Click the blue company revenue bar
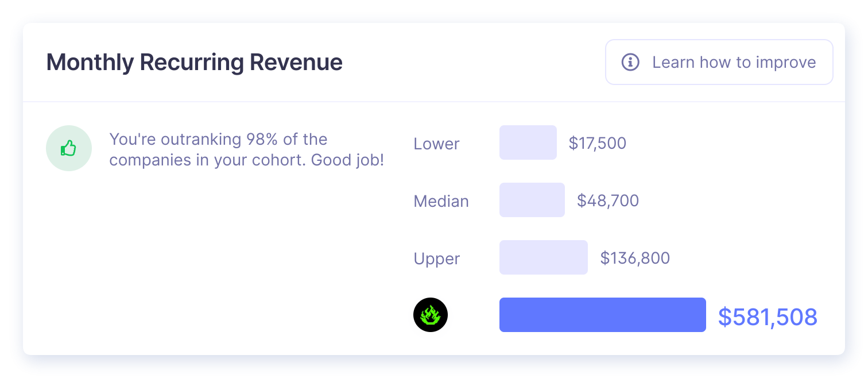 [602, 315]
